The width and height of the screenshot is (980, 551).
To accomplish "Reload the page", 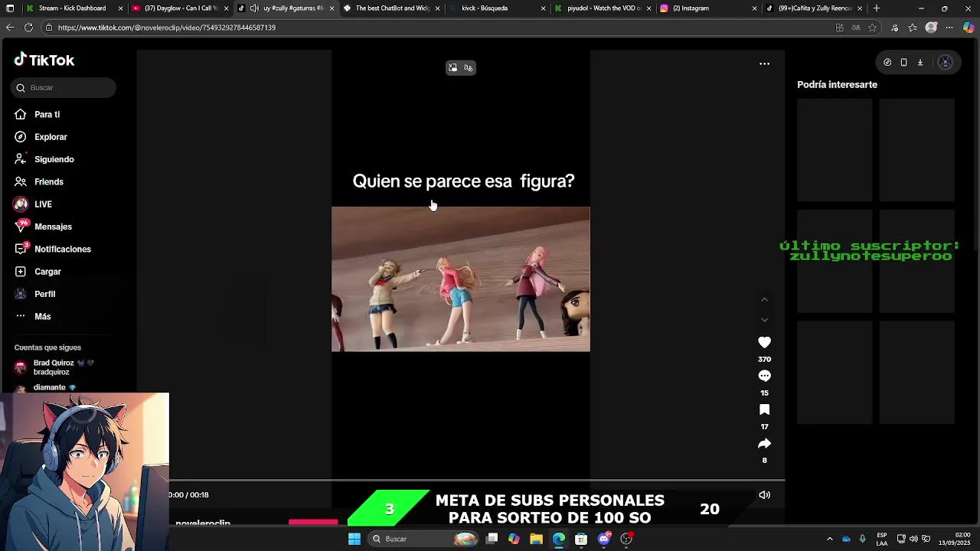I will (28, 28).
